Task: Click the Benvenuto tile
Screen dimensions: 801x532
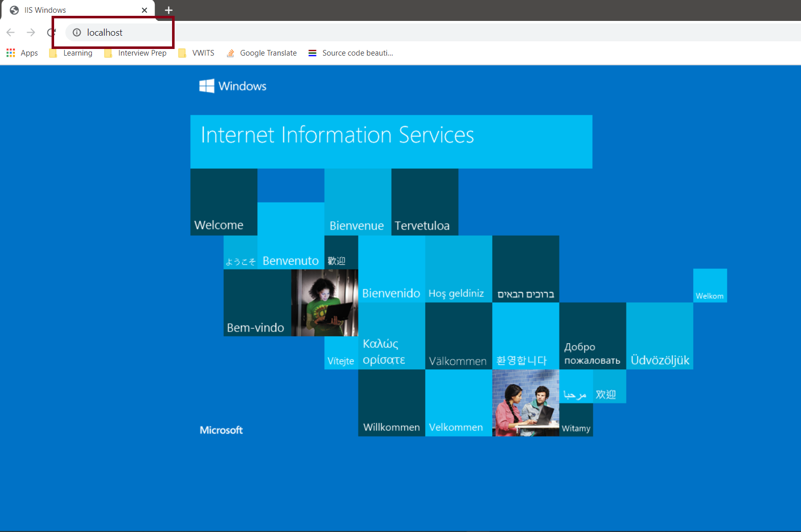Action: (x=291, y=236)
